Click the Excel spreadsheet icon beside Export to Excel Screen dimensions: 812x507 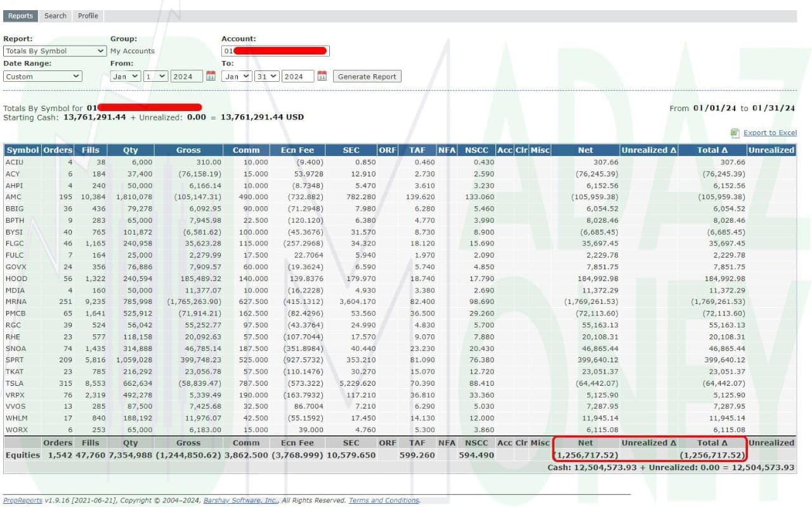coord(734,132)
